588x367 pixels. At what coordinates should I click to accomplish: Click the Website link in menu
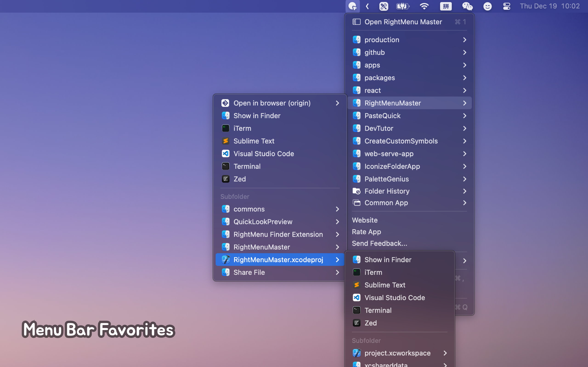pos(365,220)
